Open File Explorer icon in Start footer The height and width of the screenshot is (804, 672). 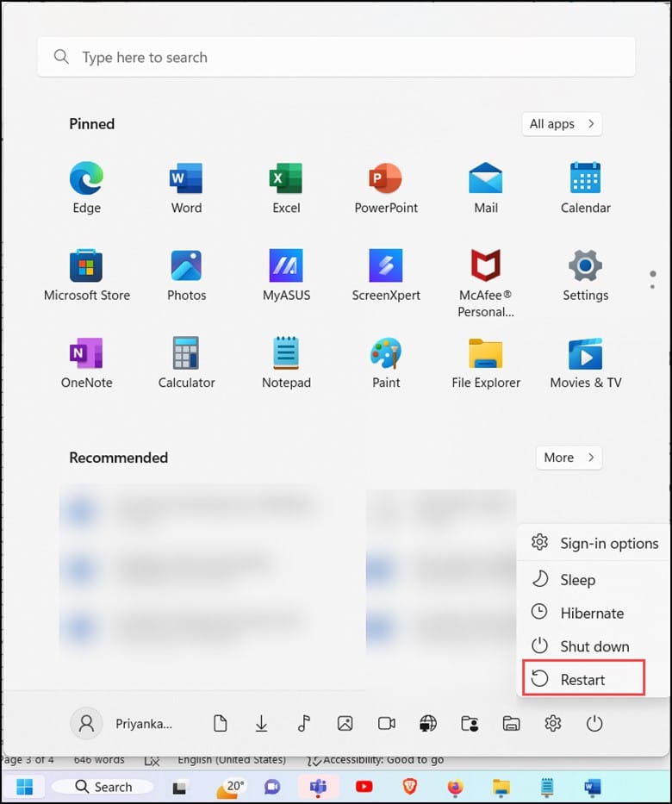tap(511, 724)
